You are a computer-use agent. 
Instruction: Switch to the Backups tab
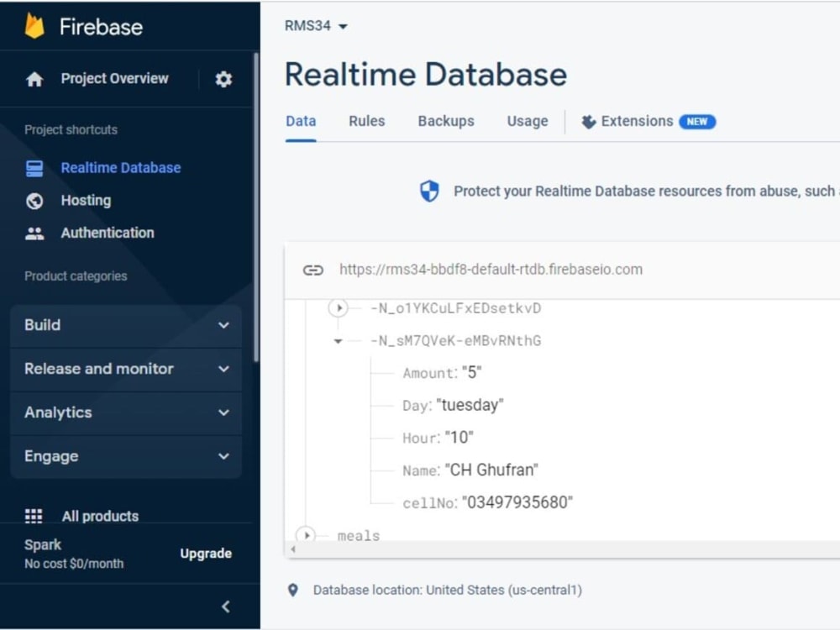click(446, 121)
